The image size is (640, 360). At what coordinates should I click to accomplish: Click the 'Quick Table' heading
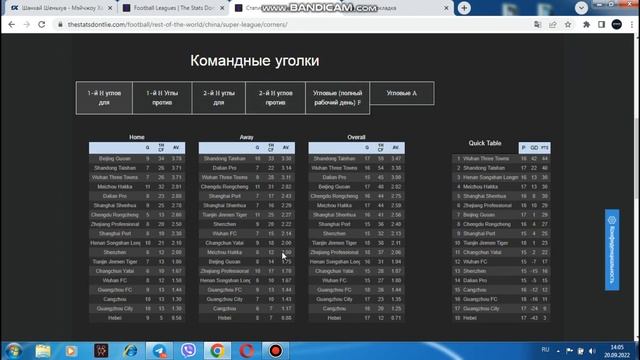point(485,143)
